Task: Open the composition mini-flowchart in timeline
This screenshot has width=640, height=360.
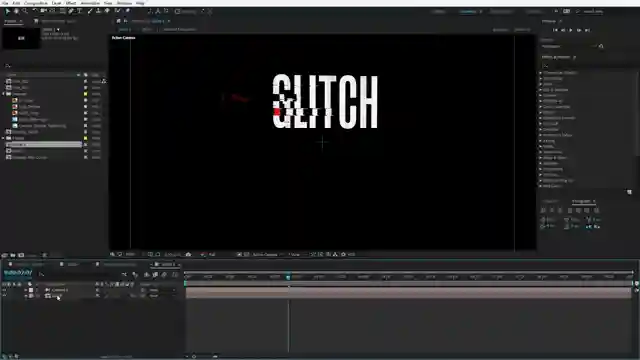Action: point(125,274)
